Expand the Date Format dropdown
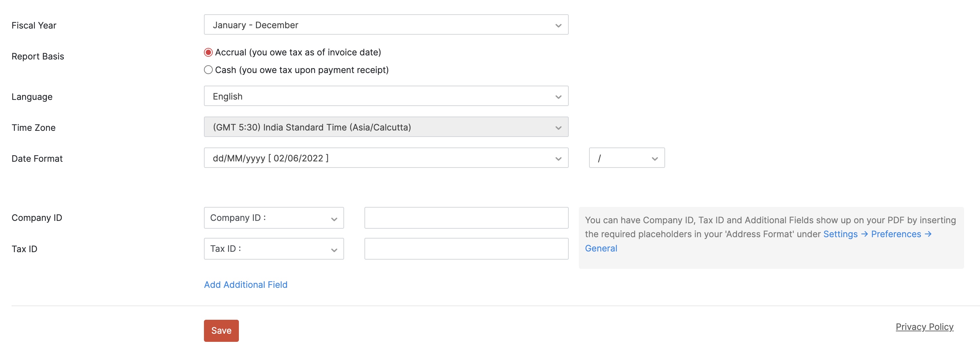980x350 pixels. pyautogui.click(x=386, y=158)
